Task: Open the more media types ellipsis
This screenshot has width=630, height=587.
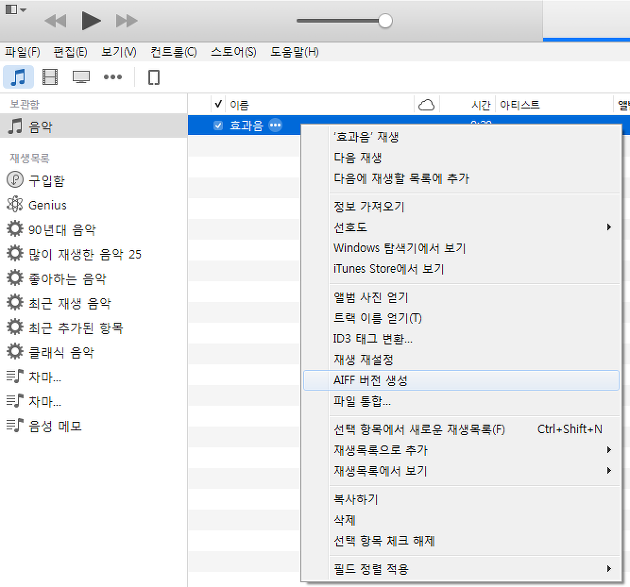Action: click(113, 77)
